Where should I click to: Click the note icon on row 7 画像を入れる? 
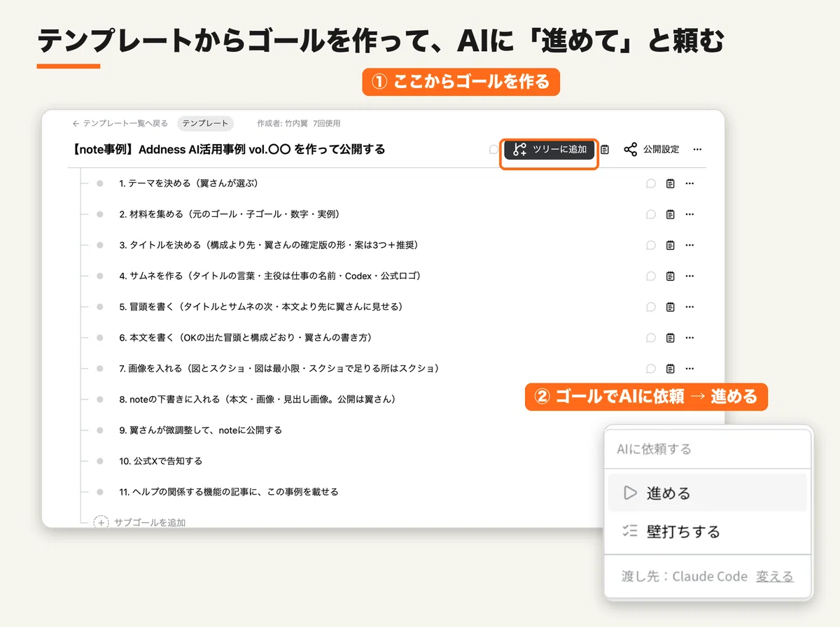coord(671,368)
